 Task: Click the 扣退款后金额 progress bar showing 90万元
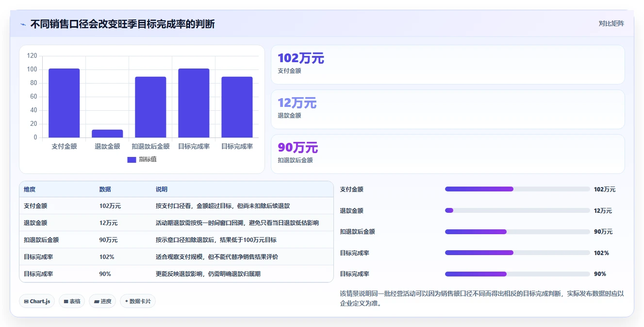[x=517, y=232]
